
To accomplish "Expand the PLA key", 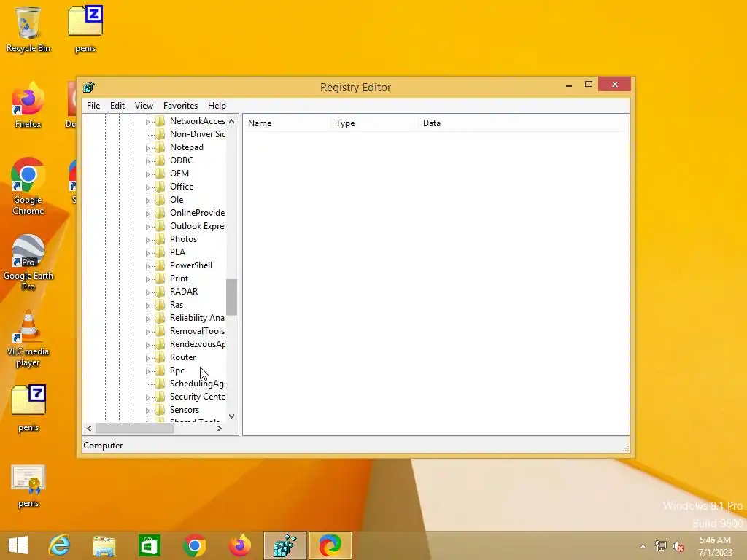I will (x=147, y=253).
